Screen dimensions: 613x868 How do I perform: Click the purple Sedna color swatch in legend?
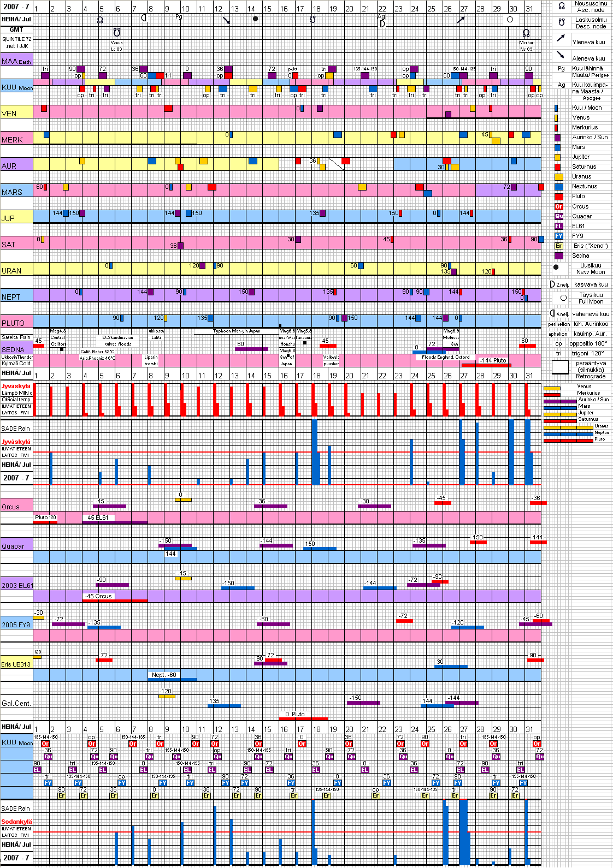tap(558, 255)
